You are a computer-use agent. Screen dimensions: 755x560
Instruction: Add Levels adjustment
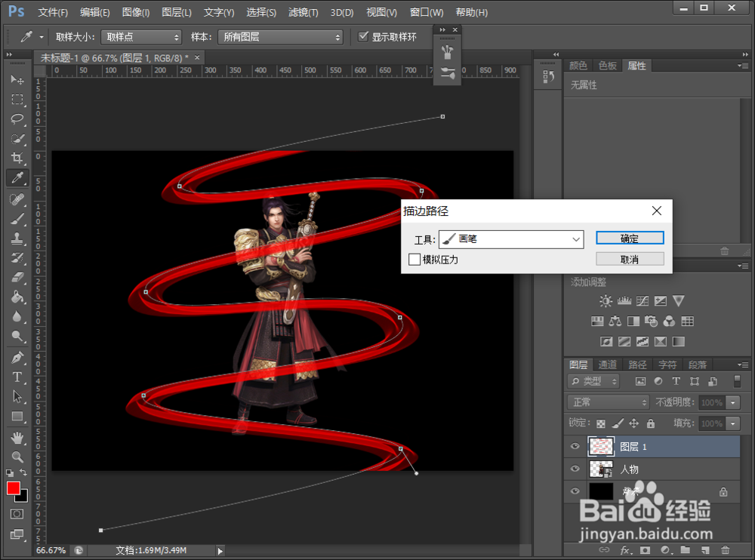624,301
